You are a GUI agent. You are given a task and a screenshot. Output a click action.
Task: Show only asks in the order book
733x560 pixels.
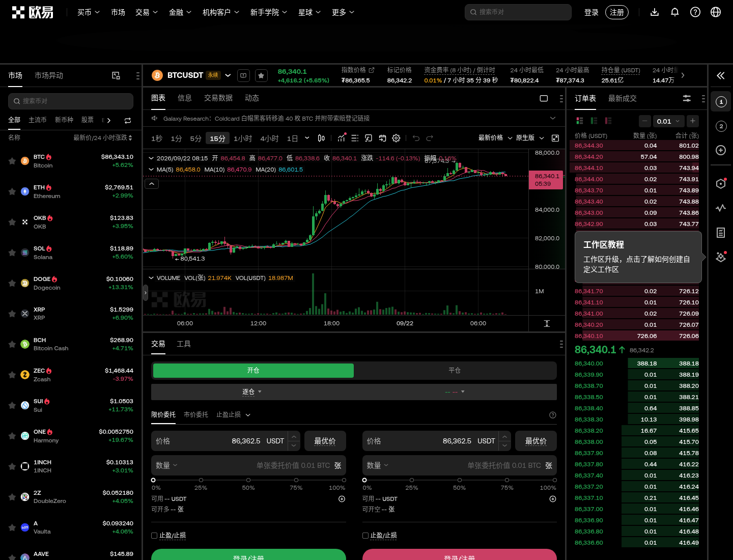[608, 121]
